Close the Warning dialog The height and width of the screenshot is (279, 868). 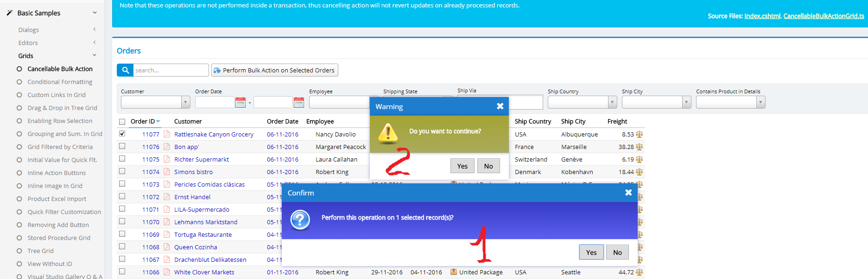pyautogui.click(x=500, y=106)
